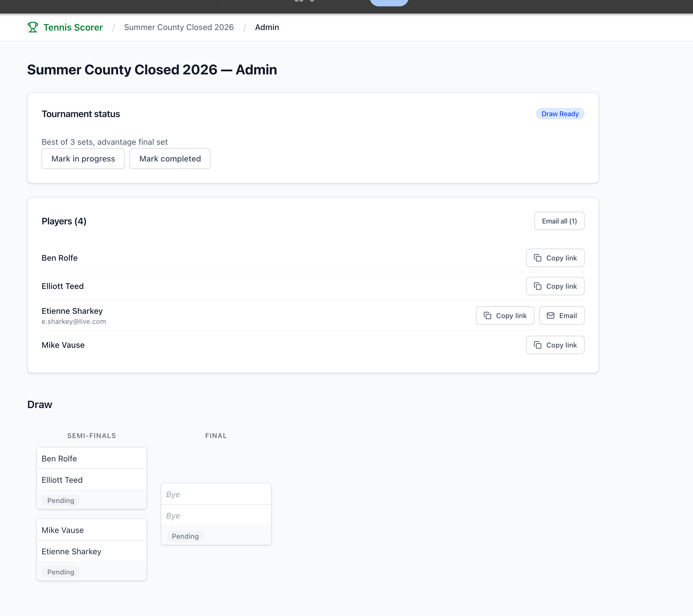Click Best of 3 sets format text

tap(104, 142)
